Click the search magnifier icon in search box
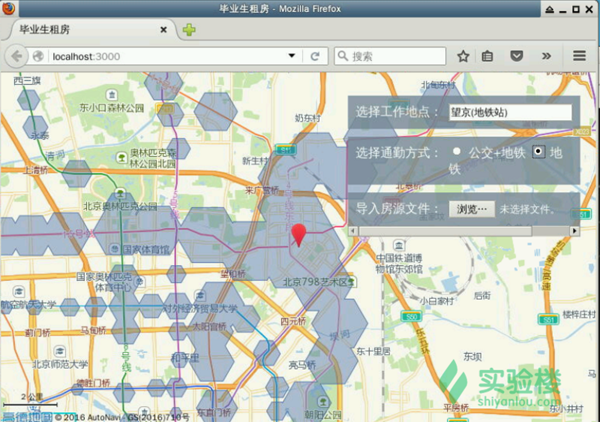Image resolution: width=600 pixels, height=422 pixels. click(343, 57)
